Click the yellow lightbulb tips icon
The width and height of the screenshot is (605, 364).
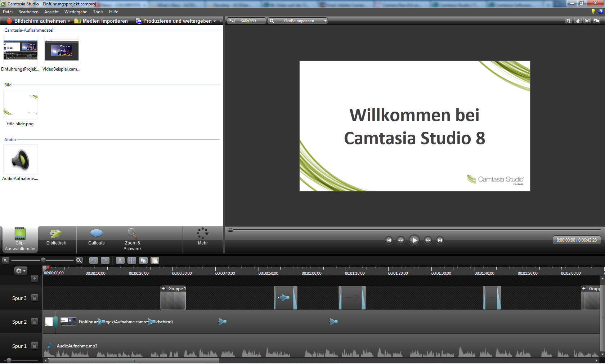593,12
